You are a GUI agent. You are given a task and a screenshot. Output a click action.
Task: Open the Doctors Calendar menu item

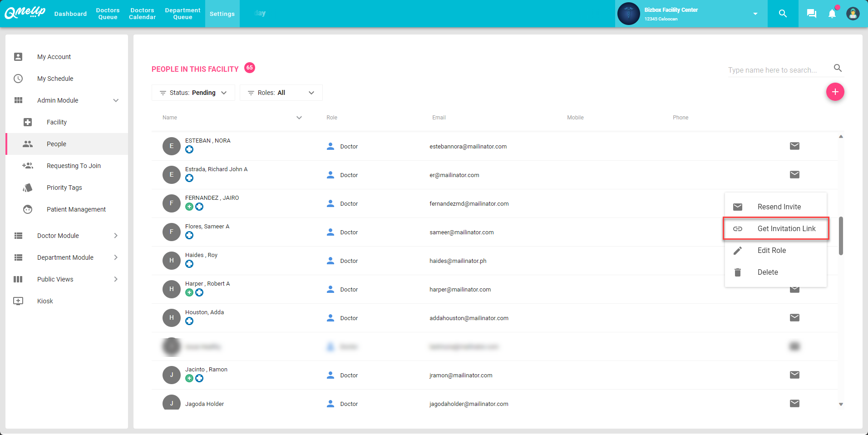142,14
